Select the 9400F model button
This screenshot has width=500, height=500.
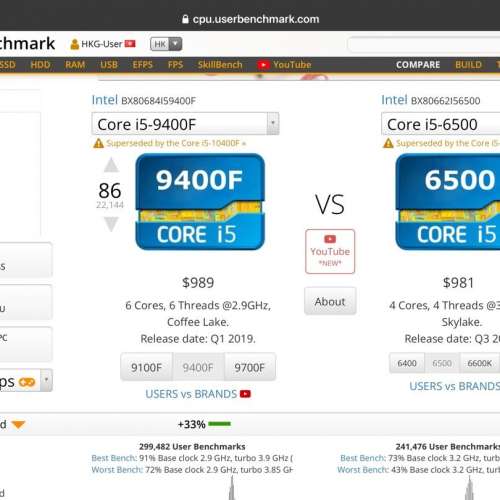click(x=198, y=367)
